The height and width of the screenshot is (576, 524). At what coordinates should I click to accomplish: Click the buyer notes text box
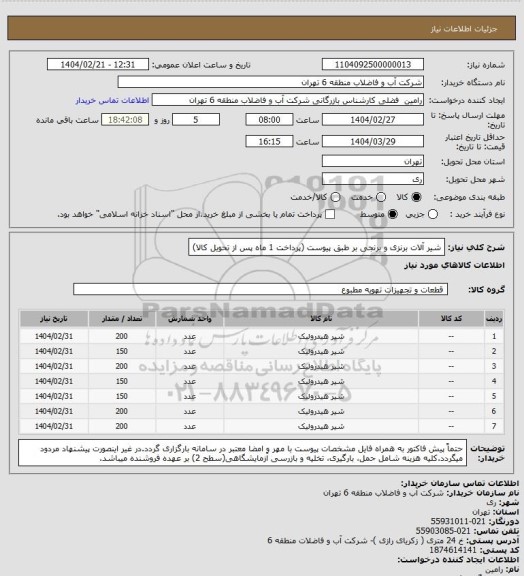click(243, 453)
